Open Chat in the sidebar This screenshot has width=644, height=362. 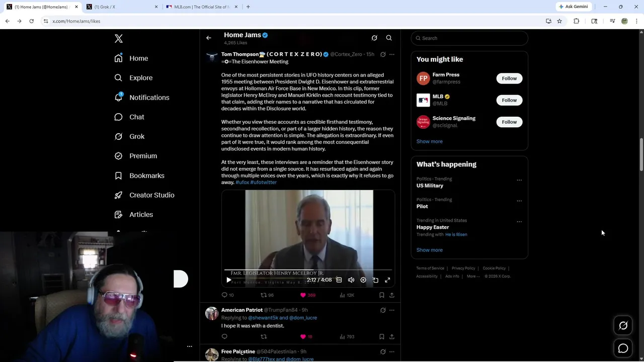(129, 117)
